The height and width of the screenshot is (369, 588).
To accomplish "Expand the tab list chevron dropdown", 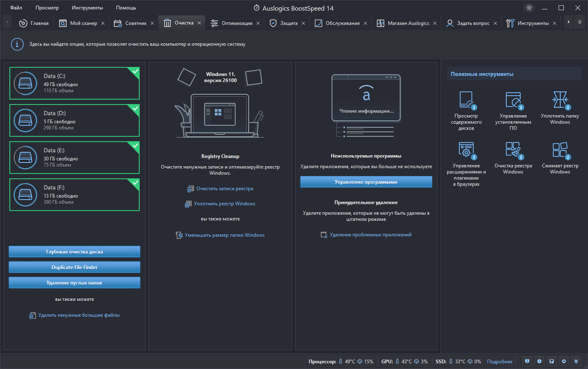I will (580, 22).
